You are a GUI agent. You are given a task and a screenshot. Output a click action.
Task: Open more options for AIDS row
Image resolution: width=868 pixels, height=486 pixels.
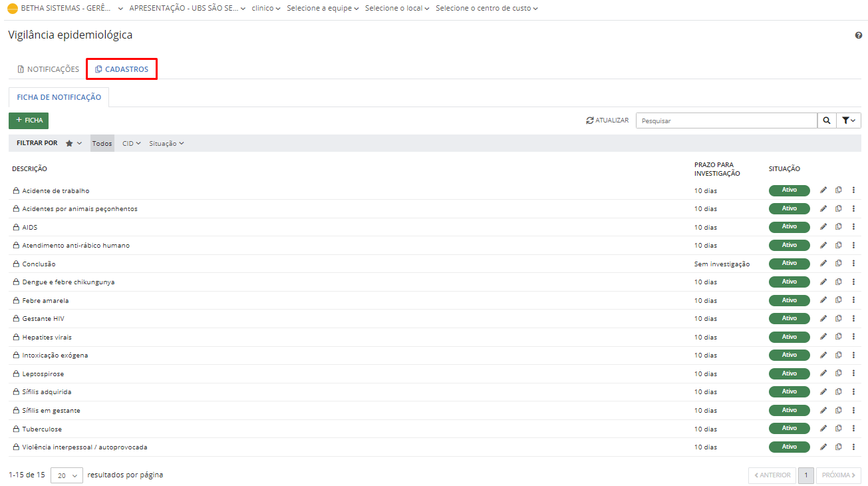click(x=853, y=227)
